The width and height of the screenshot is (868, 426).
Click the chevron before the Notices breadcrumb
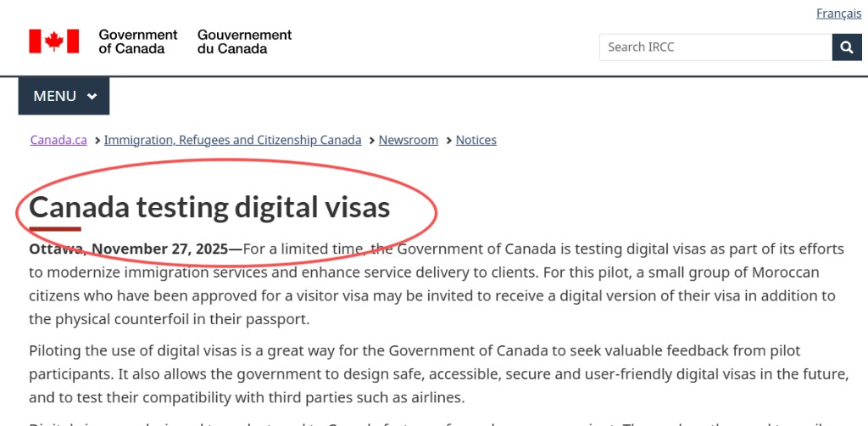[448, 140]
